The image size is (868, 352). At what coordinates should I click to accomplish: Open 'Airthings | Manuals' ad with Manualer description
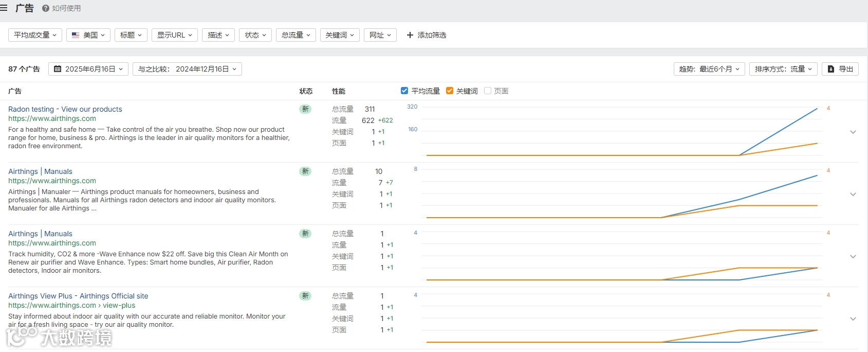point(40,171)
